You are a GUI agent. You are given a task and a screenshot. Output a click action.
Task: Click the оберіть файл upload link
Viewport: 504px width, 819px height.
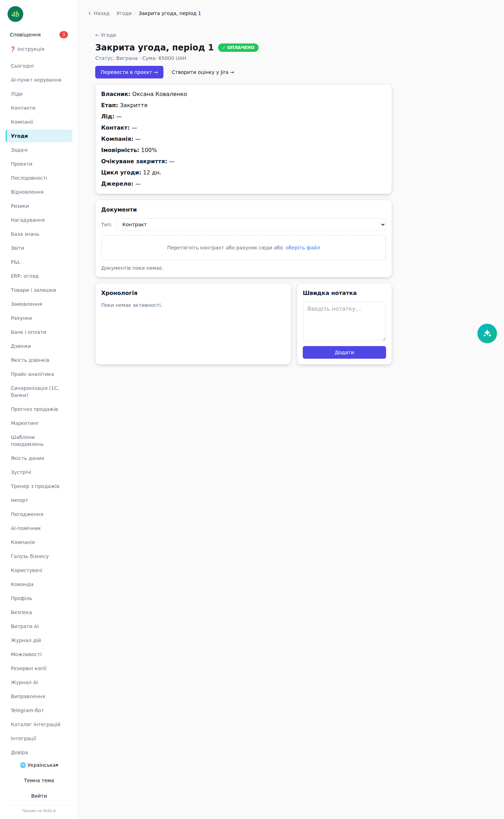(x=303, y=248)
